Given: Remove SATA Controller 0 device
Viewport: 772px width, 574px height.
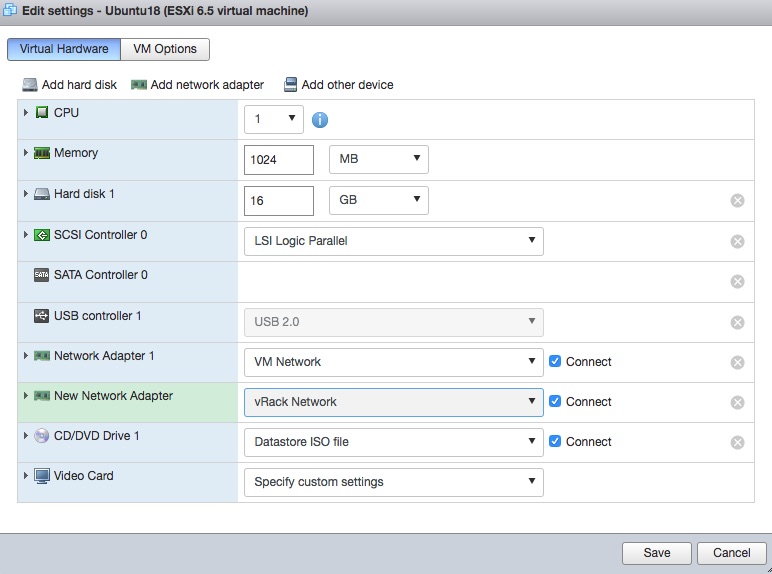Looking at the screenshot, I should pos(737,282).
